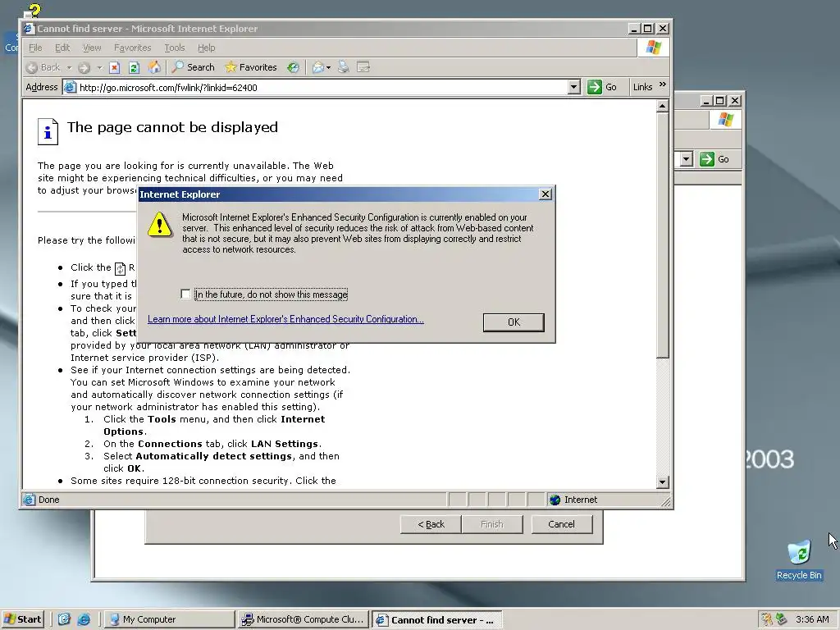Image resolution: width=840 pixels, height=630 pixels.
Task: Click the first system tray icon
Action: [767, 619]
